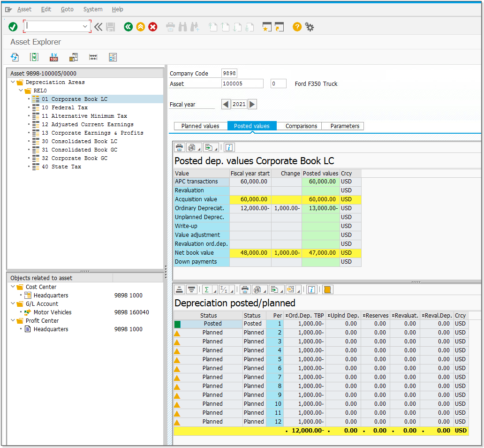Screen dimensions: 484x448
Task: Click the green Back button
Action: [129, 27]
